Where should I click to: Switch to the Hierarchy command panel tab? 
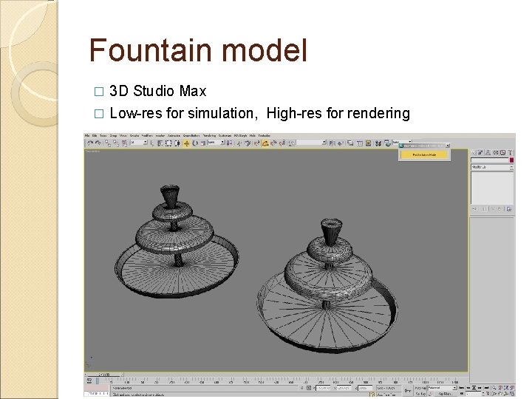[x=487, y=153]
